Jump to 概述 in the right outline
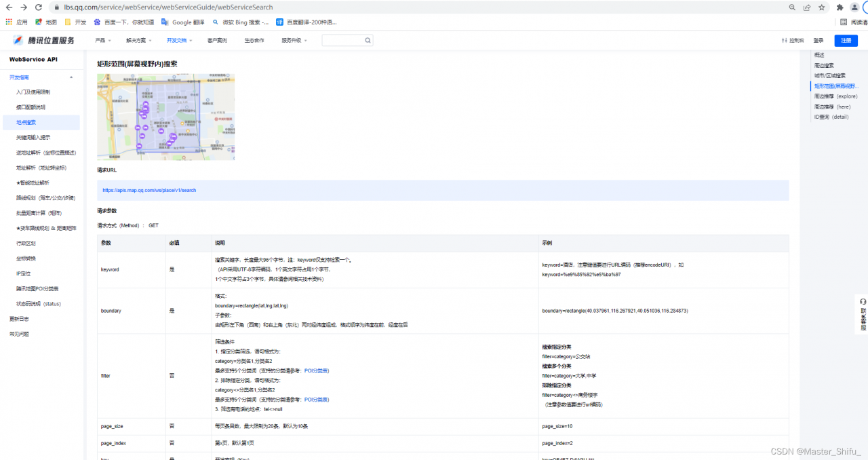The width and height of the screenshot is (868, 460). point(819,55)
